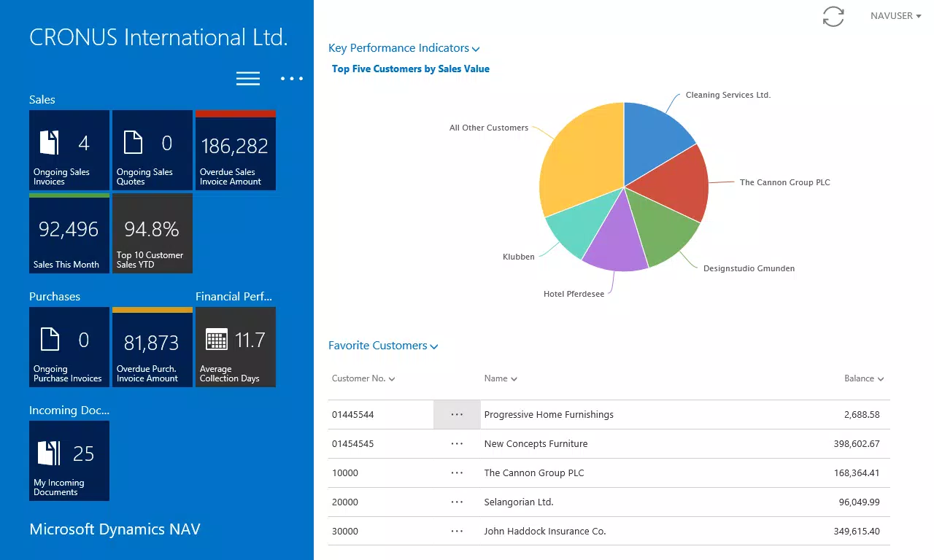Click the refresh icon at top right
Screen dimensions: 934x560
click(x=833, y=17)
